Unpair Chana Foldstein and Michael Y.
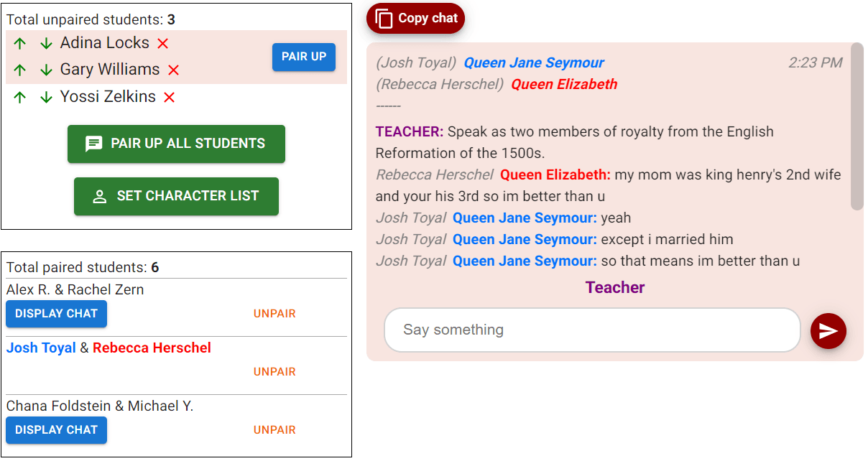Image resolution: width=868 pixels, height=461 pixels. coord(274,429)
